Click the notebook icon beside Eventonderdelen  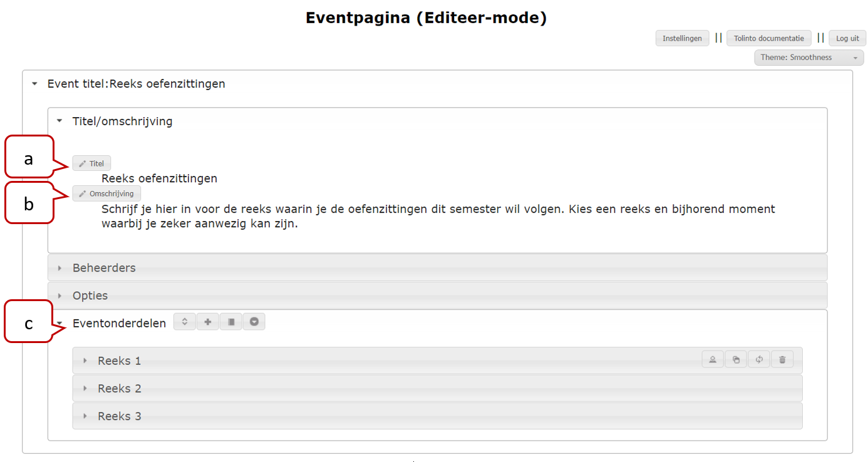pyautogui.click(x=231, y=322)
